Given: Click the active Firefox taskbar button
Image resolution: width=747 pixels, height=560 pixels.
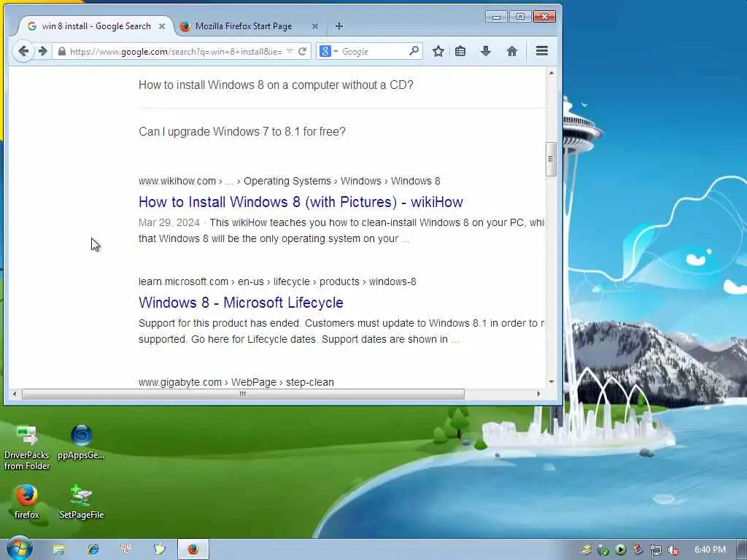Looking at the screenshot, I should [x=193, y=550].
